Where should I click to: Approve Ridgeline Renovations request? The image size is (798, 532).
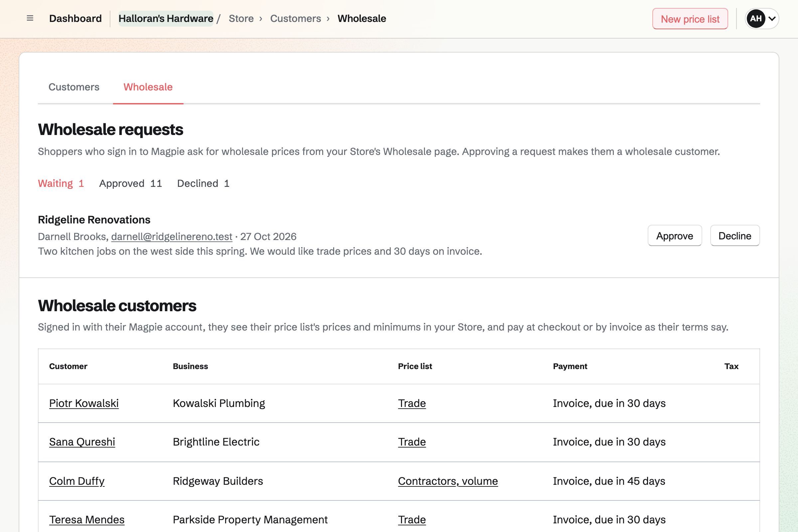point(675,236)
